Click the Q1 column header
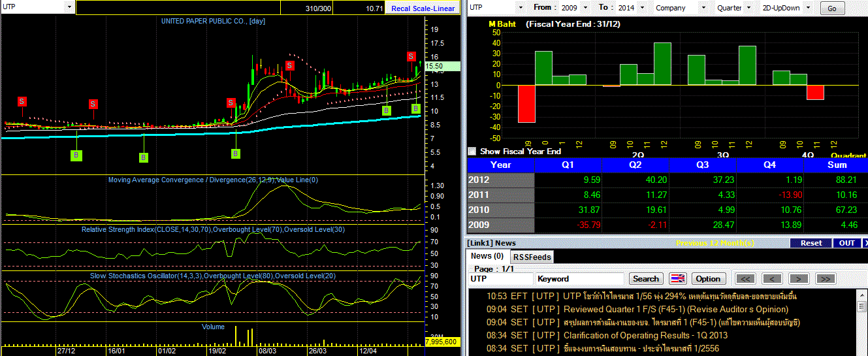This screenshot has height=356, width=868. 568,165
